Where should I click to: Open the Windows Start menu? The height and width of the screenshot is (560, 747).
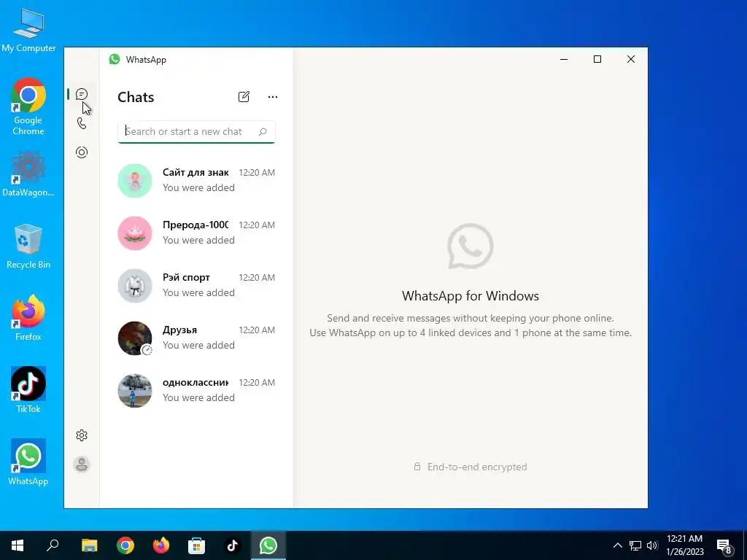pos(18,545)
